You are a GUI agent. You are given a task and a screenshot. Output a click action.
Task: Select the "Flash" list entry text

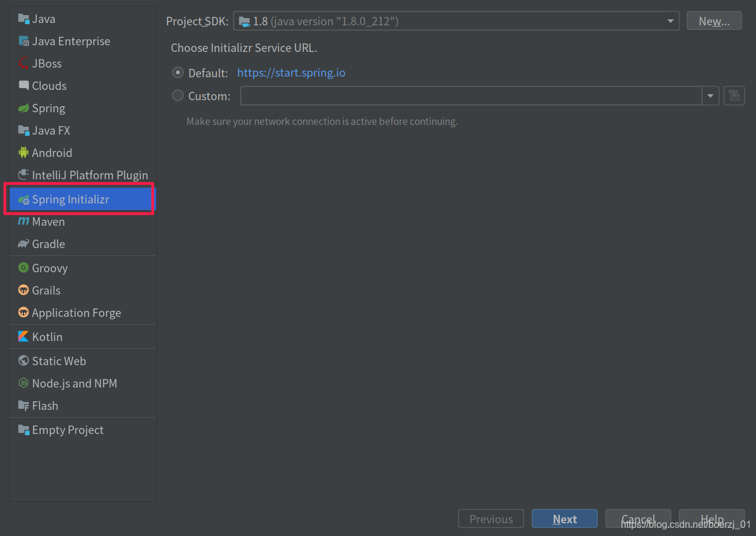point(45,406)
